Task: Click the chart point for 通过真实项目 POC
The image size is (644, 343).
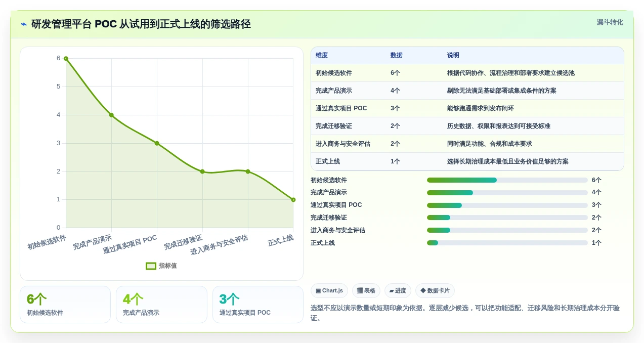Action: point(157,143)
